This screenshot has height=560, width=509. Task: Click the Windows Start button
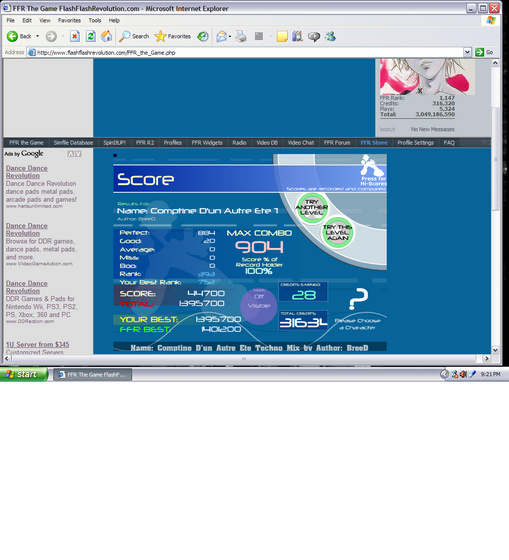click(x=23, y=374)
